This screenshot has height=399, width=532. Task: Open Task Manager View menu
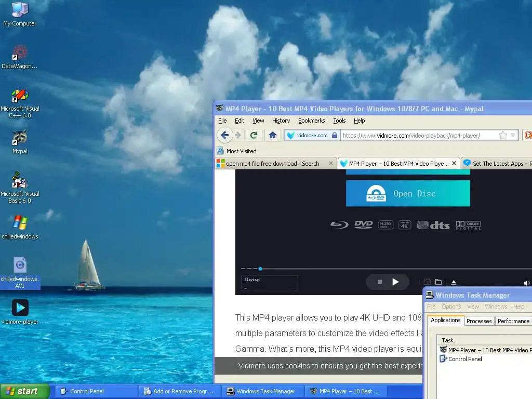pos(473,307)
